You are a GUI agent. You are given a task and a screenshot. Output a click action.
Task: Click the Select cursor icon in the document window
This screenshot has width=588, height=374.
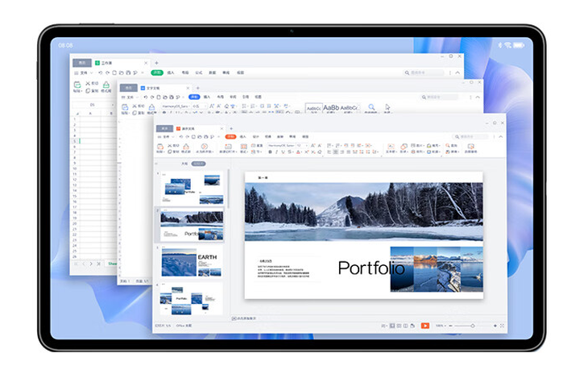pos(387,107)
